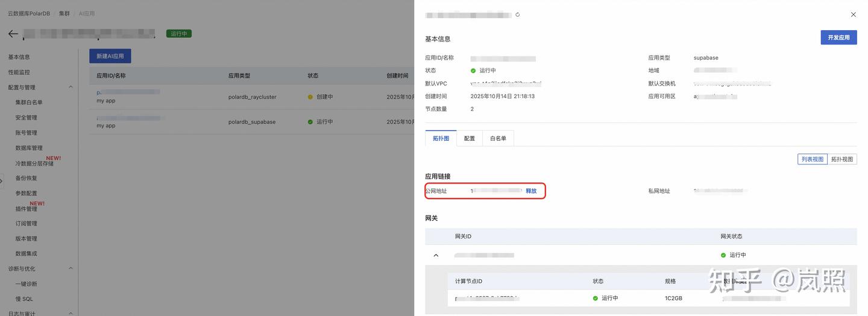Open 基本信息 in the sidebar

[19, 57]
